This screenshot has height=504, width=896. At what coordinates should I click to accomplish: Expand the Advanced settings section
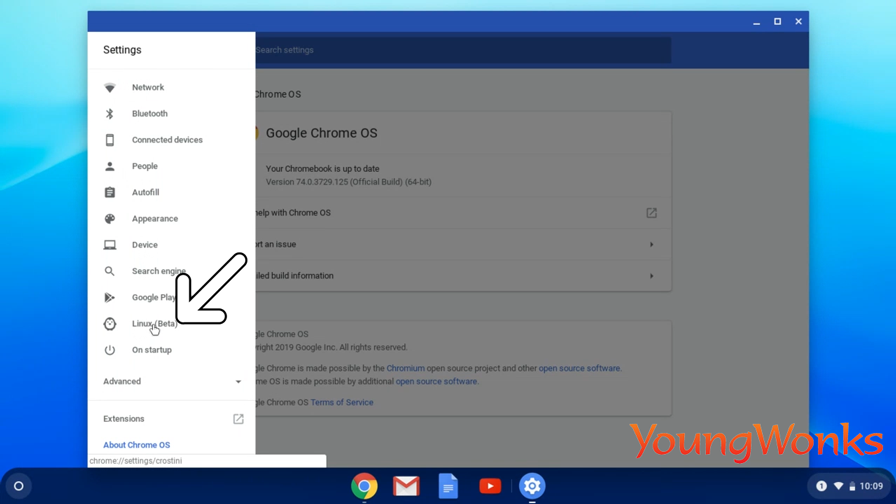pyautogui.click(x=171, y=381)
